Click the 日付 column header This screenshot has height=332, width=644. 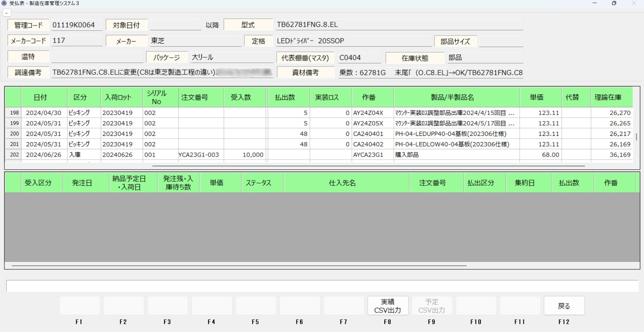(x=40, y=97)
